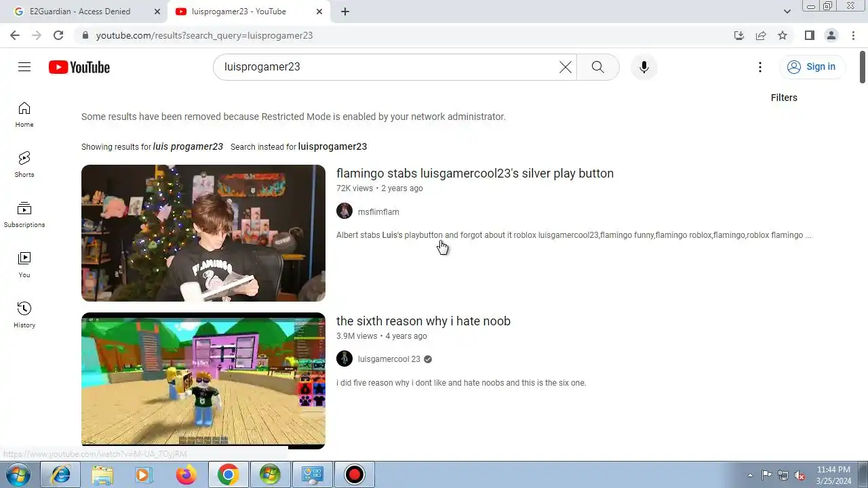Click the Roblox gameplay video thumbnail
This screenshot has width=868, height=488.
(203, 381)
